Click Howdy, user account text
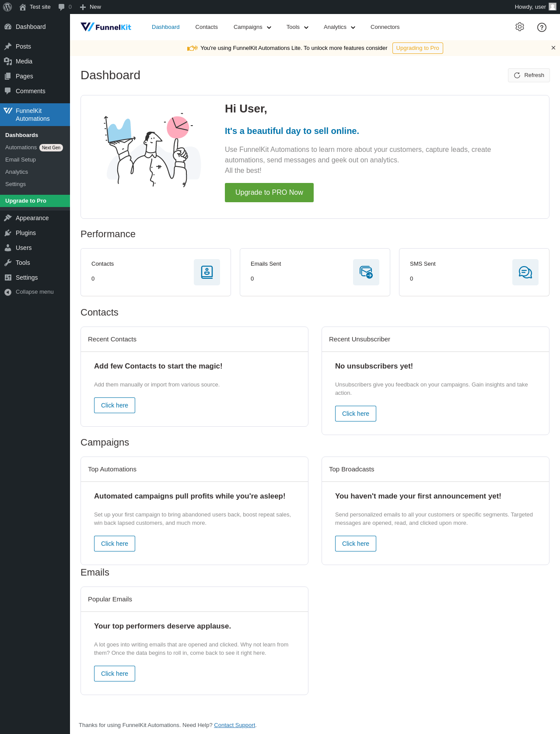This screenshot has width=560, height=734. (x=530, y=7)
